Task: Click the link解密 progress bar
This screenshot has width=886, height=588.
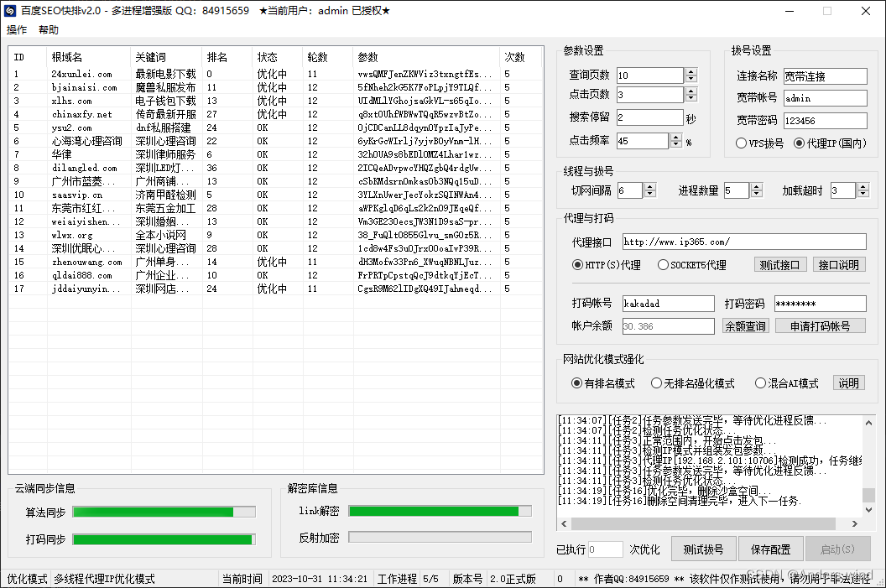Action: tap(440, 511)
